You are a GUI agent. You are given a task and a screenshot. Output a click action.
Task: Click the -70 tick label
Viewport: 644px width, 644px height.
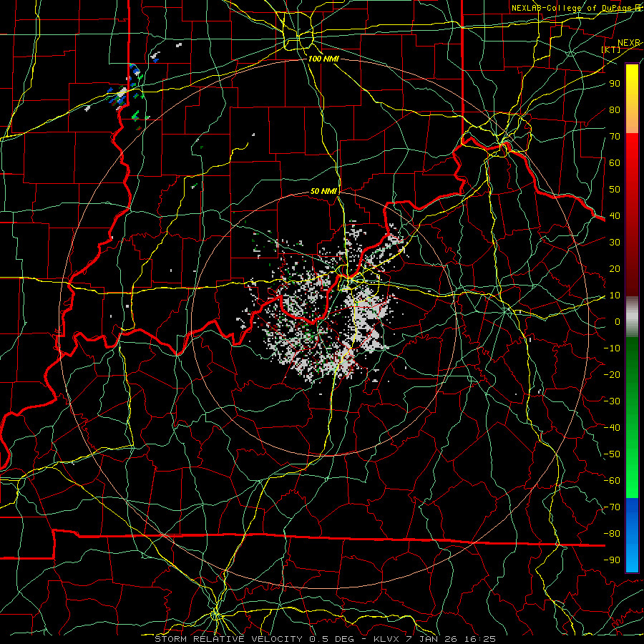pyautogui.click(x=612, y=507)
